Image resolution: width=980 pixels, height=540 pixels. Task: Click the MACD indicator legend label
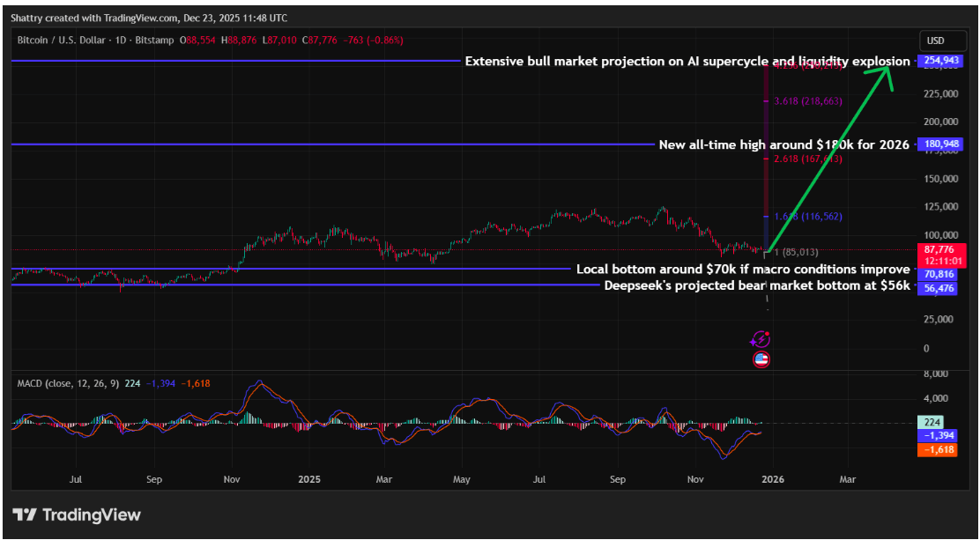pos(68,384)
